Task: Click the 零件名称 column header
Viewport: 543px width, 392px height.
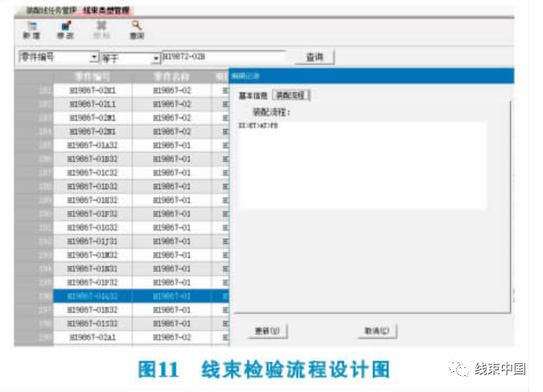Action: 172,76
